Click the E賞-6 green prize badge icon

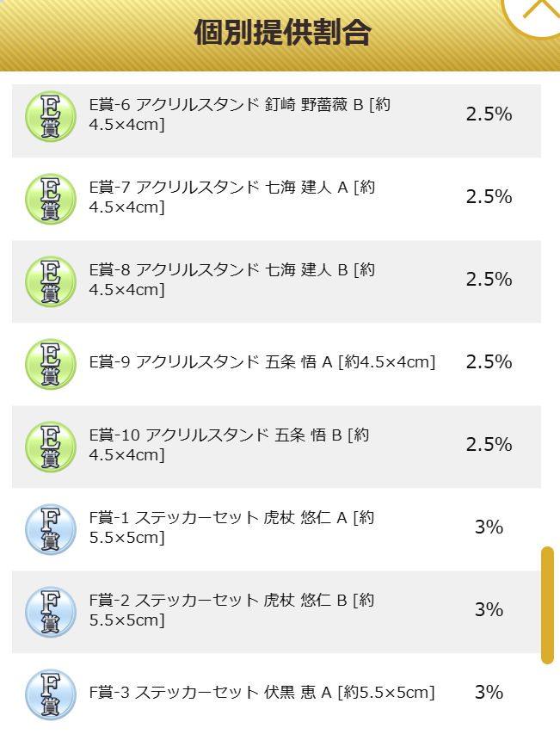[51, 116]
